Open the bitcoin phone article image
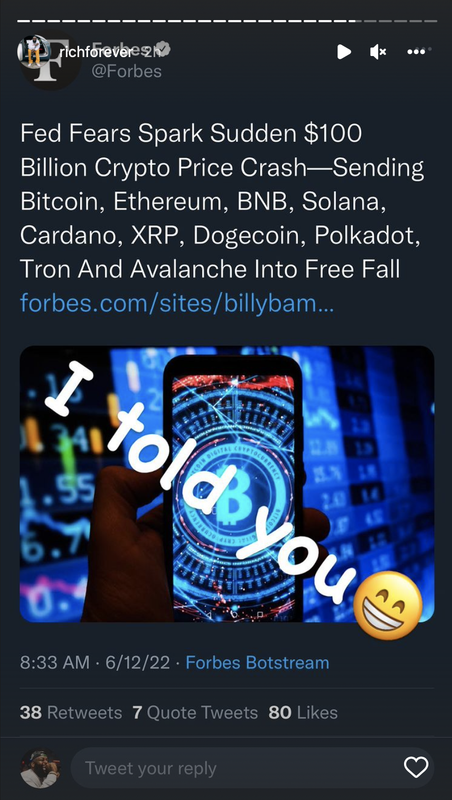 227,484
